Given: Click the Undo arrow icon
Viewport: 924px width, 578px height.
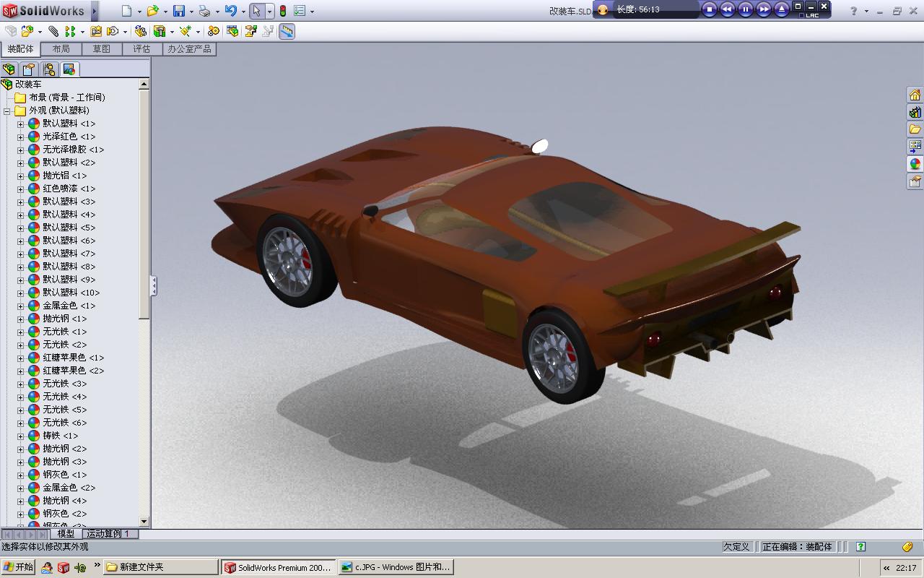Looking at the screenshot, I should pos(230,11).
